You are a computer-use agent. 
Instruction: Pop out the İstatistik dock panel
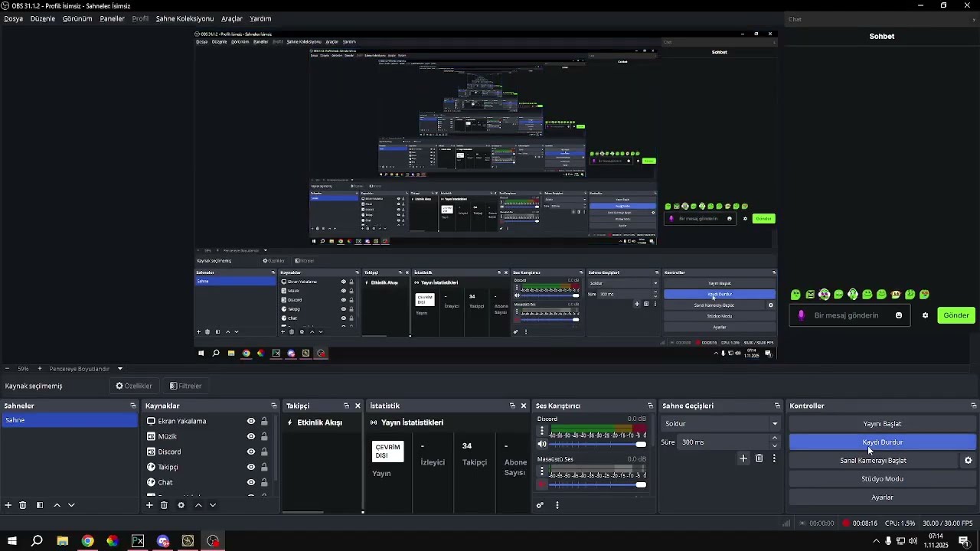click(512, 406)
